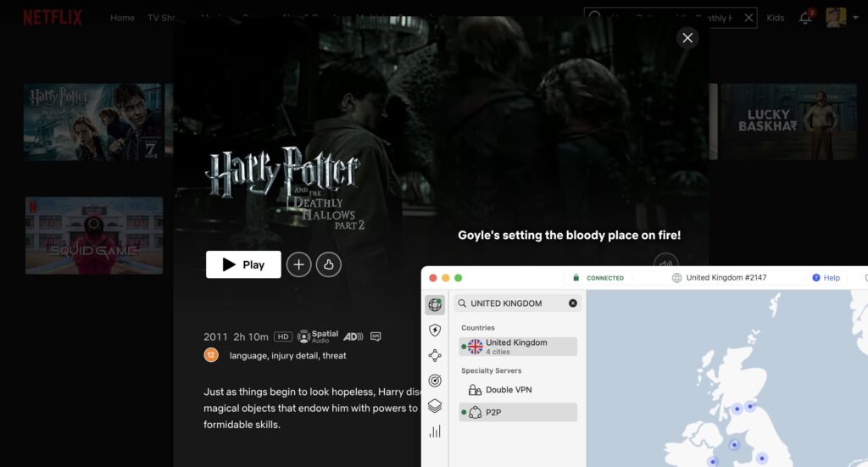Click the 'Specialty Servers' section header
868x467 pixels.
(x=491, y=370)
